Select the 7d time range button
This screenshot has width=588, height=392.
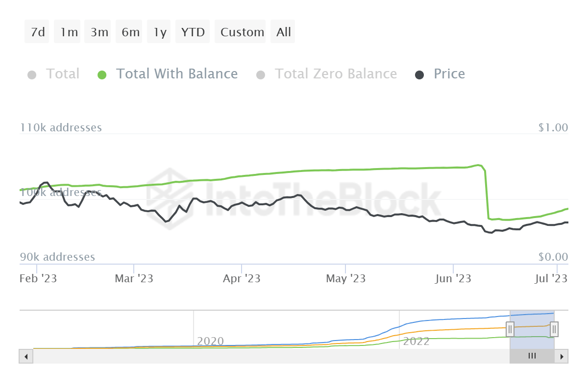click(38, 32)
